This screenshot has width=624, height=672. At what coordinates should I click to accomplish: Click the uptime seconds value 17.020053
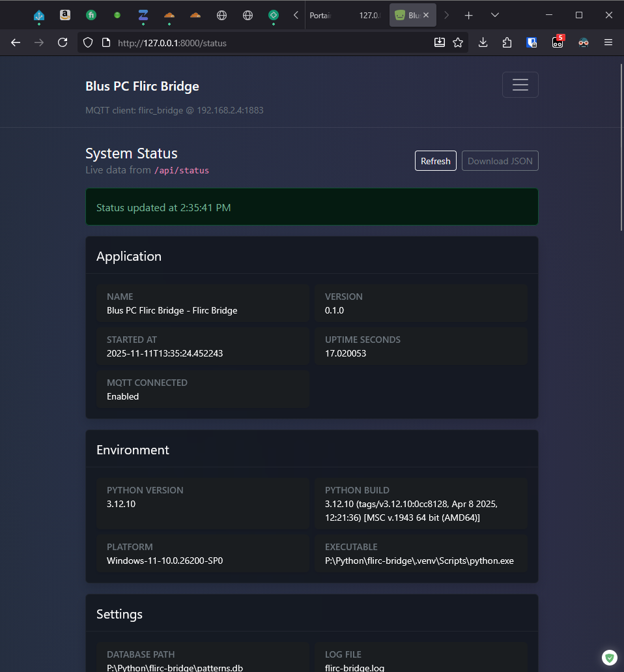click(x=346, y=353)
